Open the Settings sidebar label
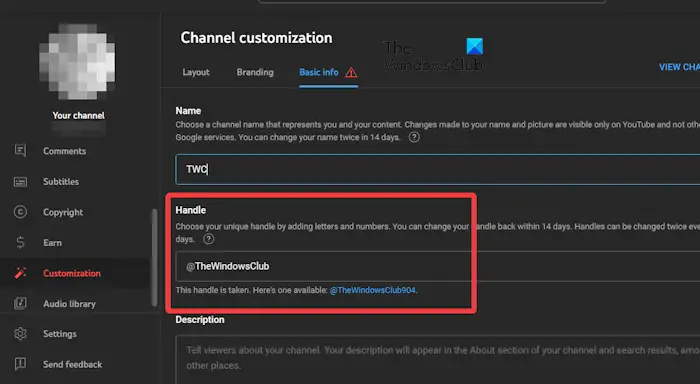The width and height of the screenshot is (700, 384). tap(60, 334)
